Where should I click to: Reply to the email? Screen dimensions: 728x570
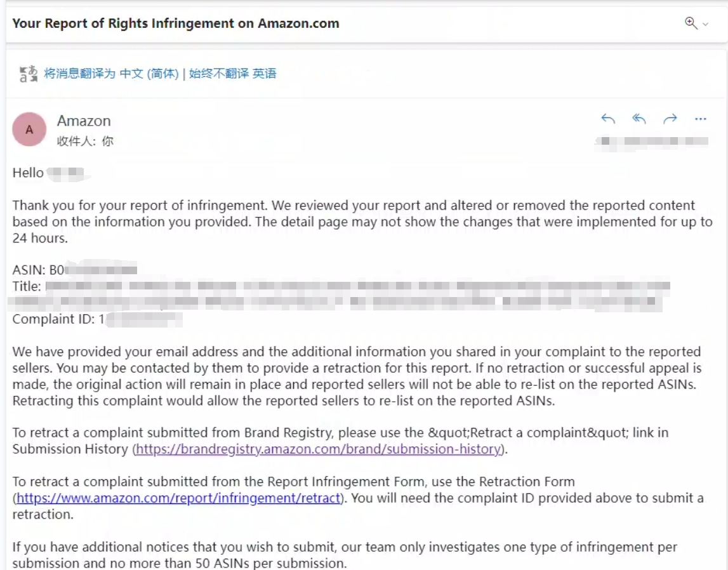608,119
